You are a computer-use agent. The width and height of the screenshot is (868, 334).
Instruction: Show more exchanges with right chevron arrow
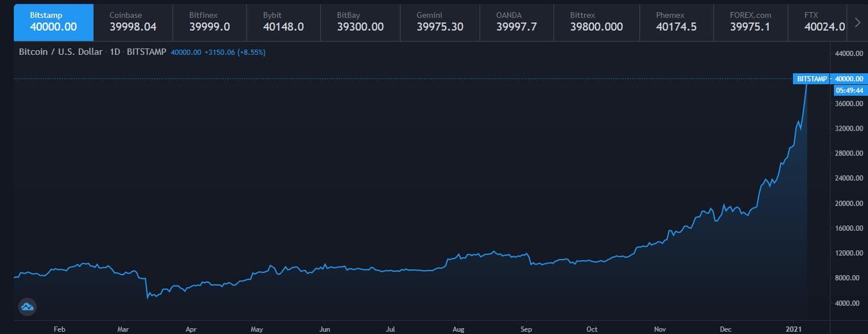[857, 22]
